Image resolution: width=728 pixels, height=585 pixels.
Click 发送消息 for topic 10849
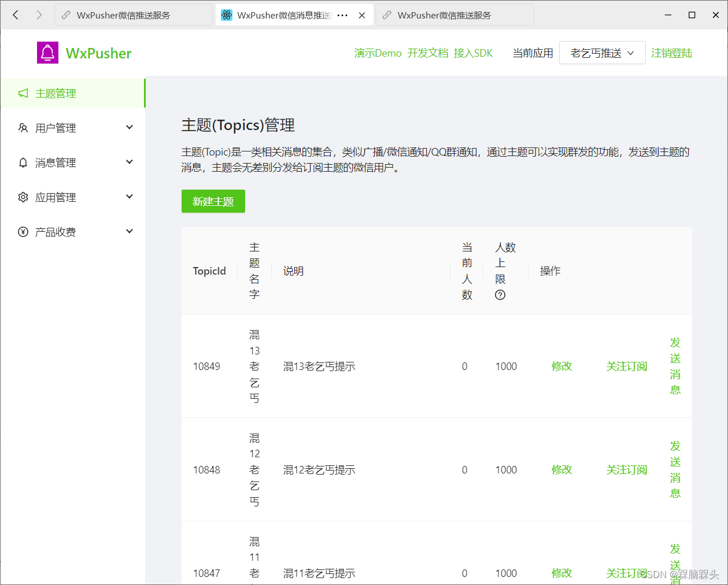click(x=675, y=366)
